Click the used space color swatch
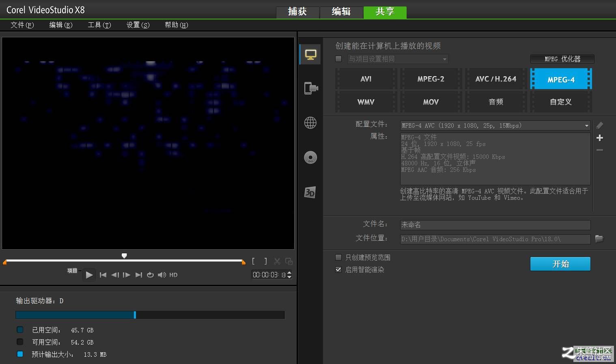616x364 pixels. coord(20,330)
